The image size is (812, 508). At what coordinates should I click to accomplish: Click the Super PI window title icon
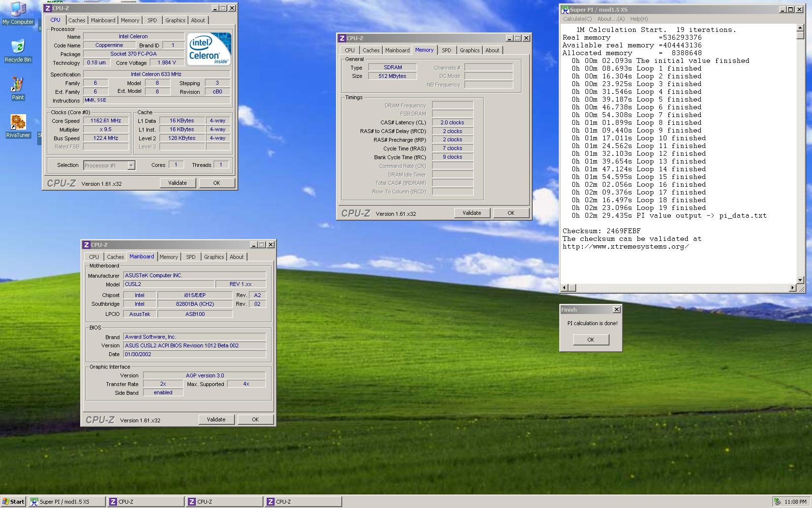(565, 9)
